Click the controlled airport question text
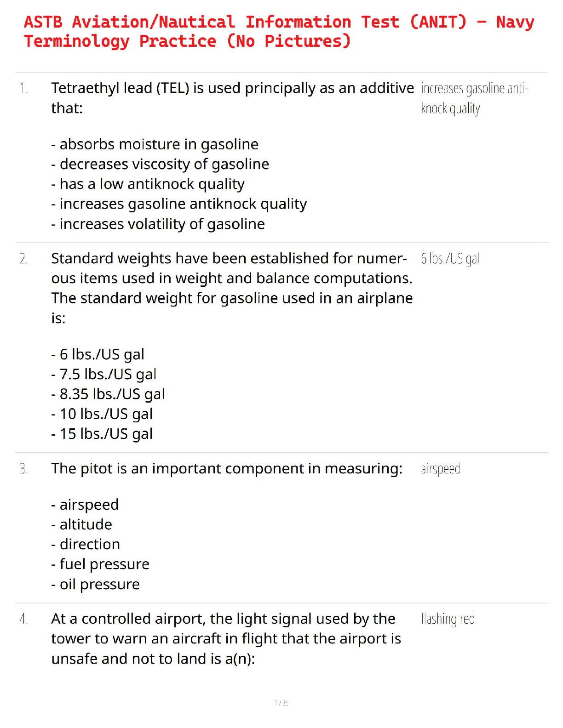The width and height of the screenshot is (563, 728). [x=226, y=638]
